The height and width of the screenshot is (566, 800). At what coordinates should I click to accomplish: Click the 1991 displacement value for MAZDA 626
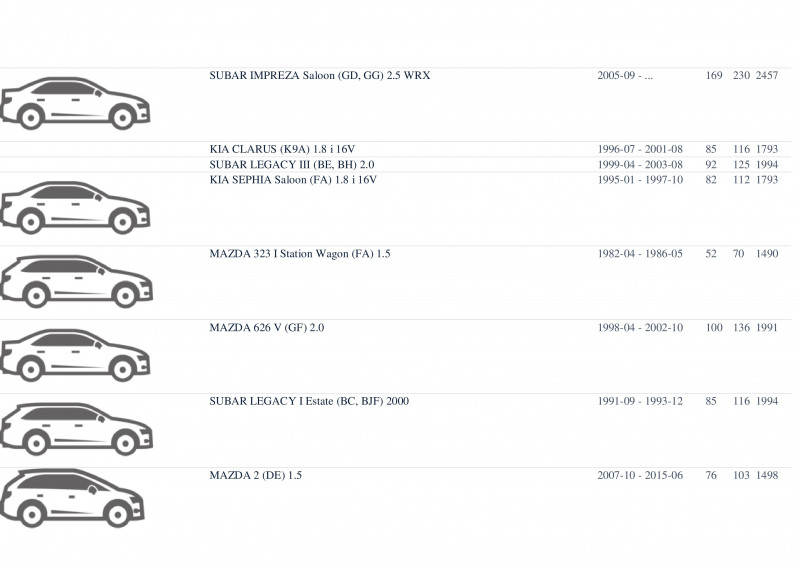[767, 328]
